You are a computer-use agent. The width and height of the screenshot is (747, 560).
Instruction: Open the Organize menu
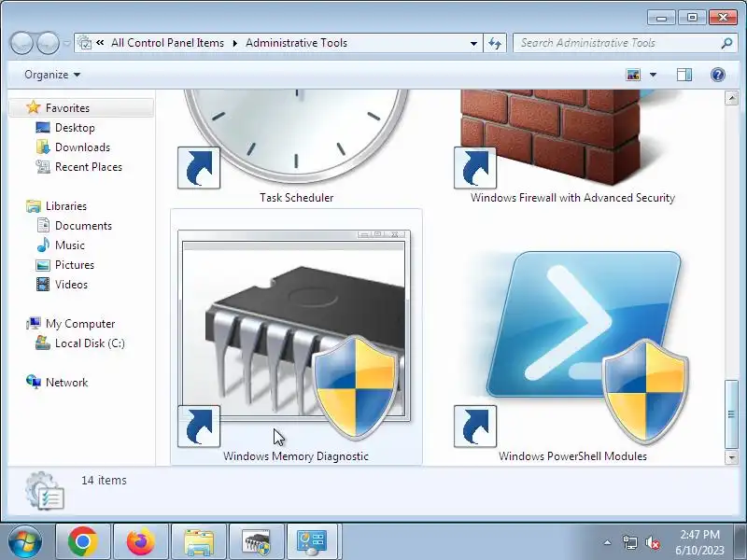(52, 75)
